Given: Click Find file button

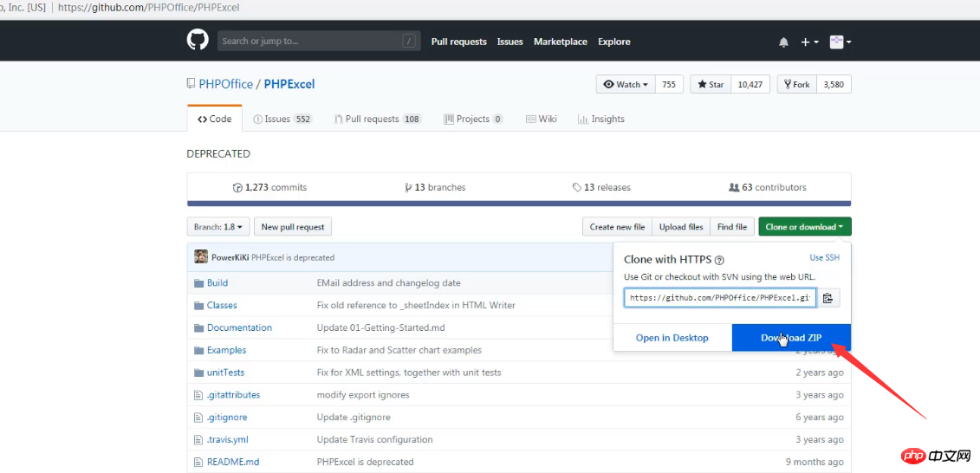Looking at the screenshot, I should 732,227.
